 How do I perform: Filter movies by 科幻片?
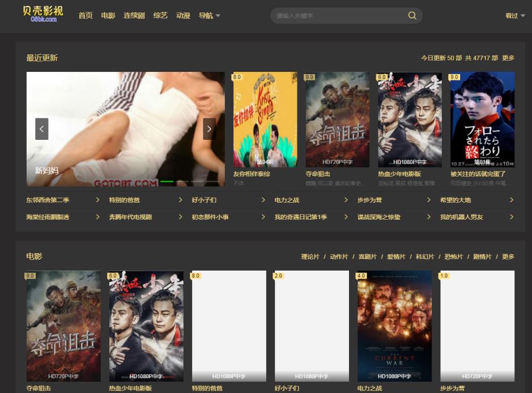425,257
